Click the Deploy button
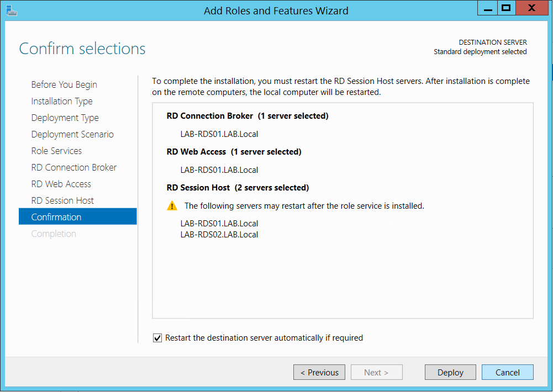The height and width of the screenshot is (392, 553). tap(450, 372)
